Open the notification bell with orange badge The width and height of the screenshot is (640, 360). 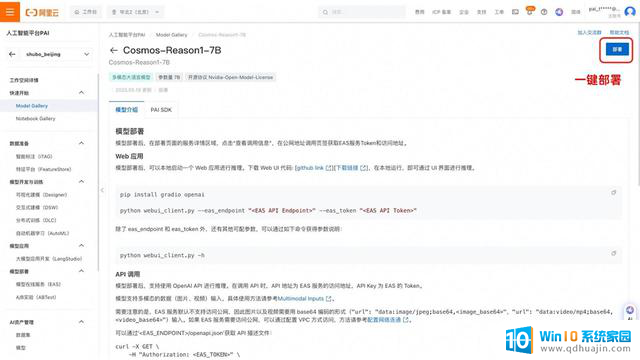coord(529,12)
